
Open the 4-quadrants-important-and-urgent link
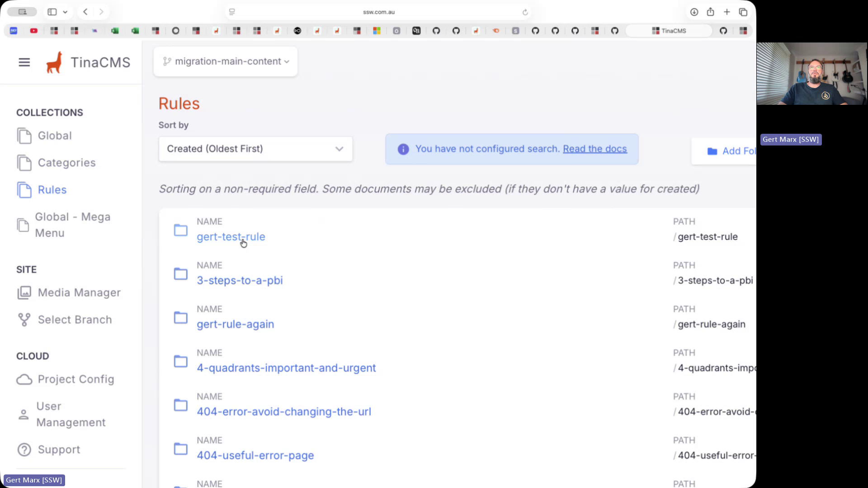click(x=286, y=368)
